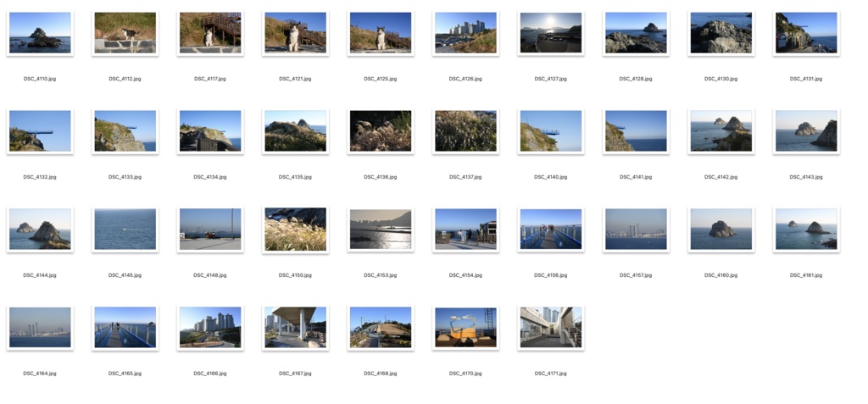Click the file name DSC_4164.jpg
This screenshot has width=868, height=404.
click(40, 374)
